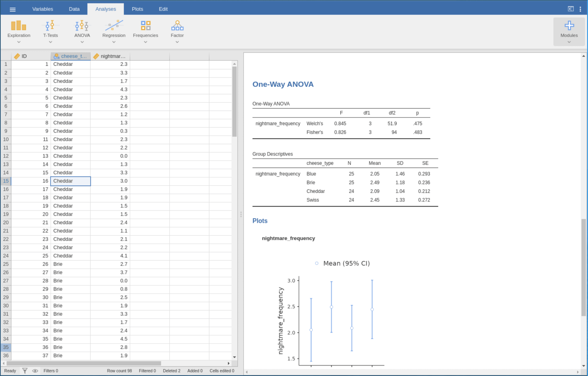Open the Regression analysis tool
This screenshot has width=588, height=376.
[x=114, y=29]
